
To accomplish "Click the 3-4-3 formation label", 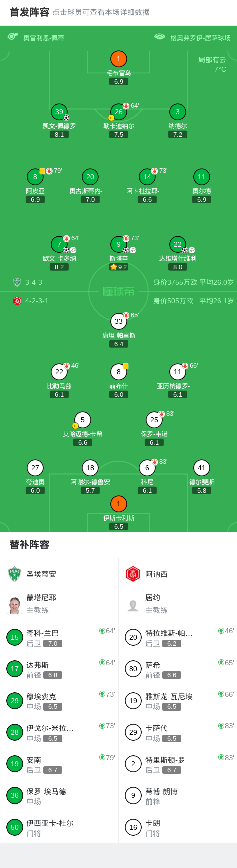I will (34, 282).
